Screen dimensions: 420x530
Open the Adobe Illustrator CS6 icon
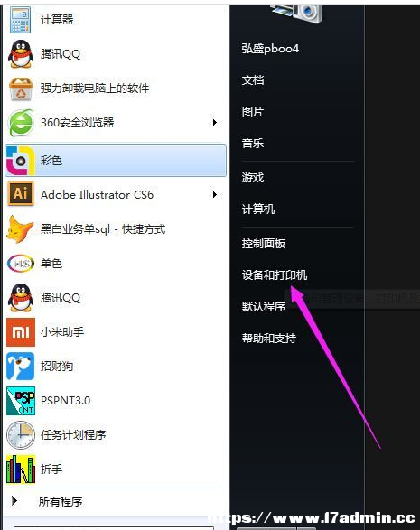(21, 194)
